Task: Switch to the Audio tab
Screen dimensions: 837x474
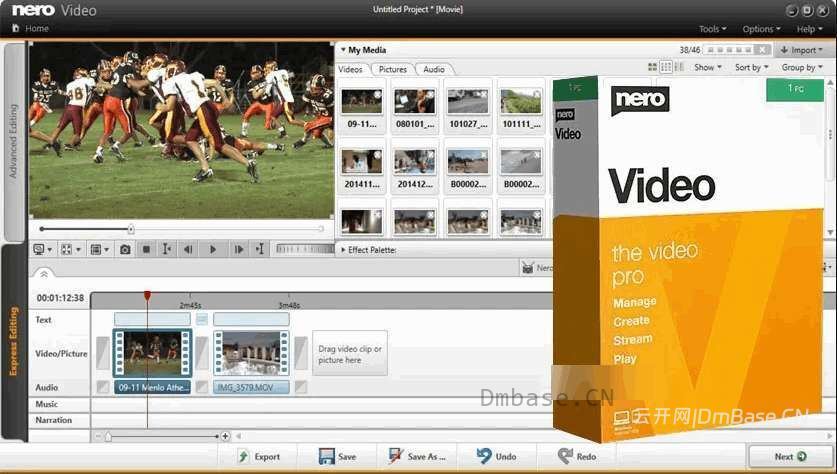Action: click(x=434, y=69)
